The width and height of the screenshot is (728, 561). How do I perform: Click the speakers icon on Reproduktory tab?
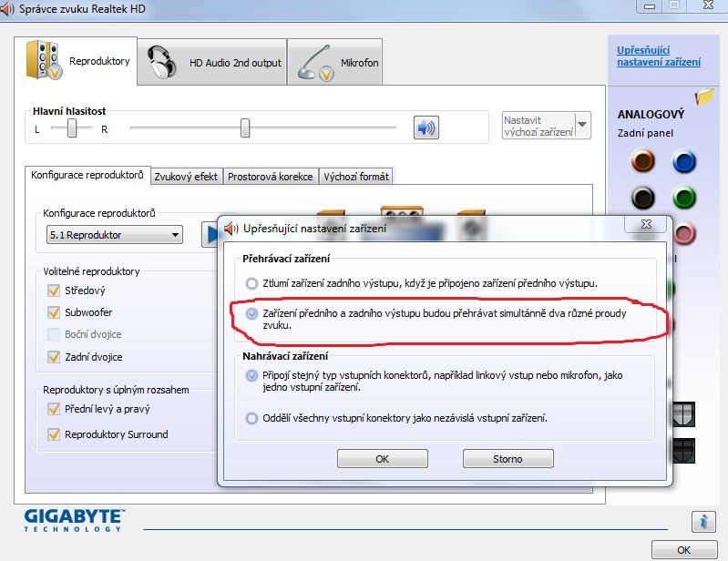coord(44,60)
